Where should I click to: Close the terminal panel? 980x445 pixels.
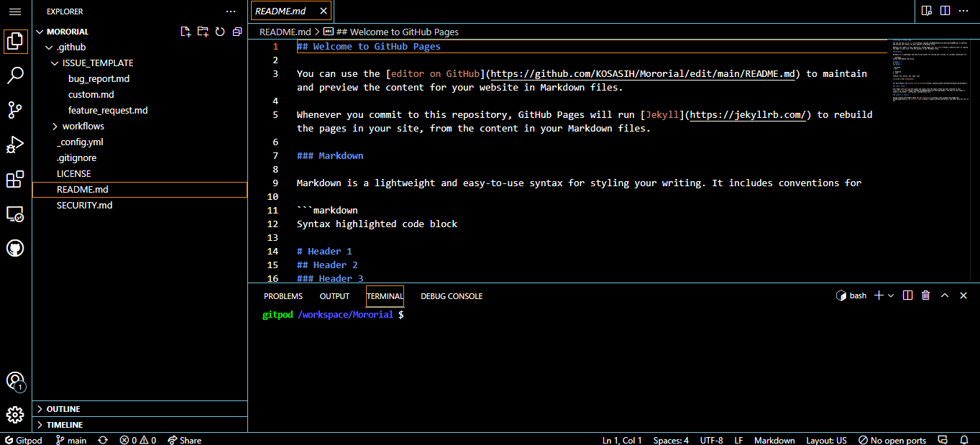(x=963, y=295)
